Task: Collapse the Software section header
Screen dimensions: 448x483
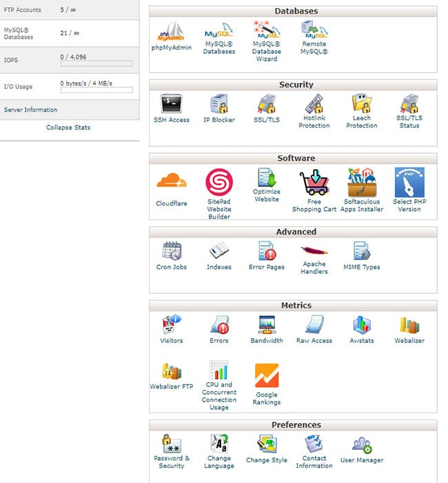Action: pyautogui.click(x=293, y=158)
